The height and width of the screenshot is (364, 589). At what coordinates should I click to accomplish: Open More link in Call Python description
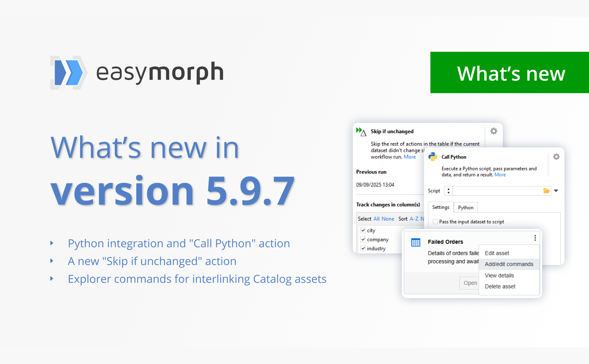pos(500,175)
